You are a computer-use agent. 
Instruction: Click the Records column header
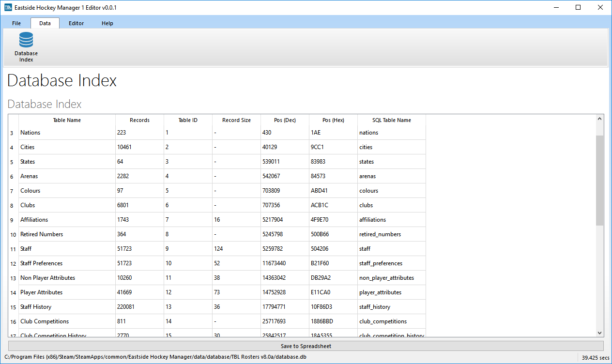click(x=139, y=120)
